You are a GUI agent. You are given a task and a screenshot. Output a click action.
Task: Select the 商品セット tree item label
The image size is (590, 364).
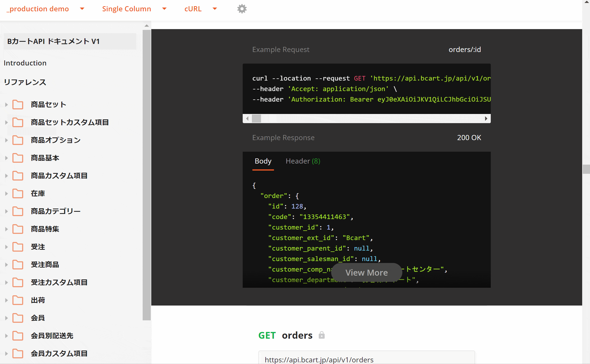(x=49, y=105)
